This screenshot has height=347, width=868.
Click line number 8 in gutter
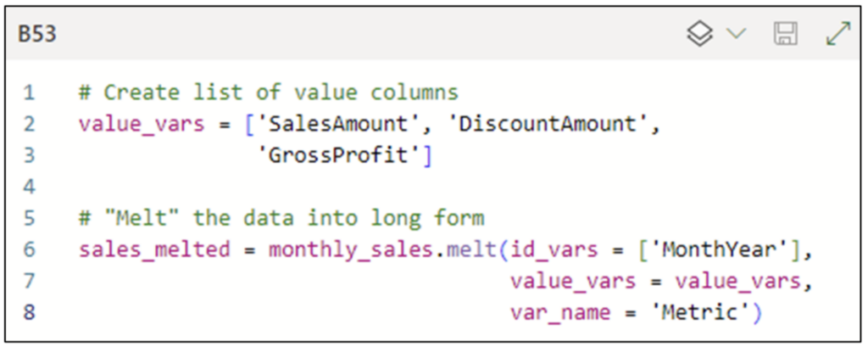tap(29, 312)
